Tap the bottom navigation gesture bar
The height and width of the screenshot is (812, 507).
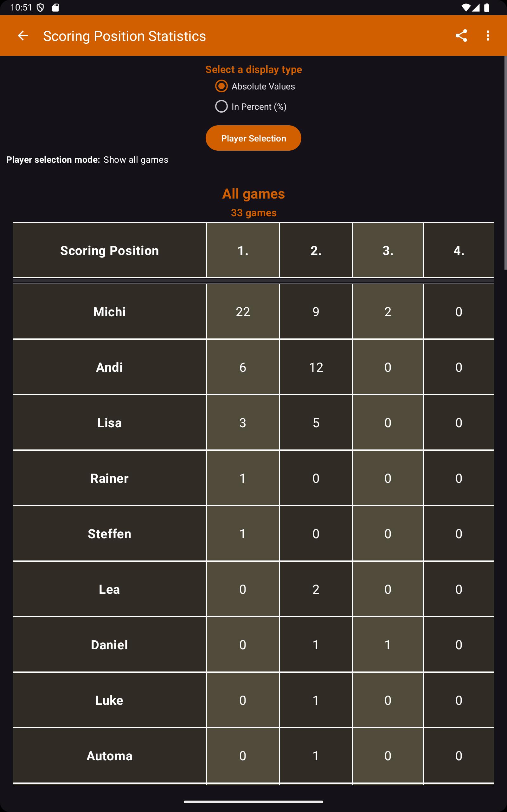pos(253,802)
